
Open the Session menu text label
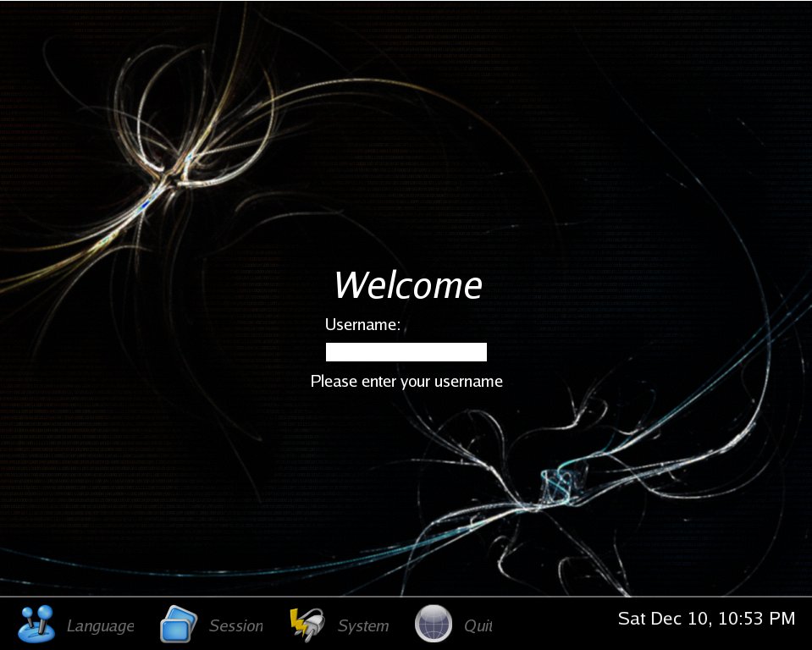[236, 626]
